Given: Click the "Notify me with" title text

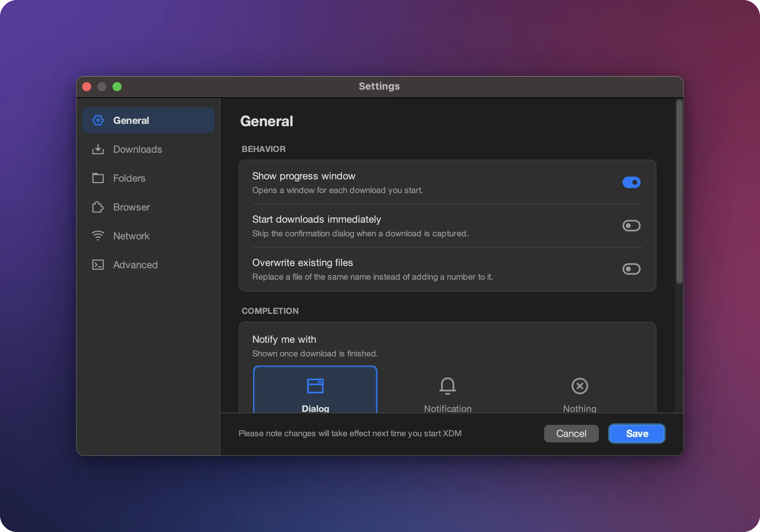Looking at the screenshot, I should point(284,339).
